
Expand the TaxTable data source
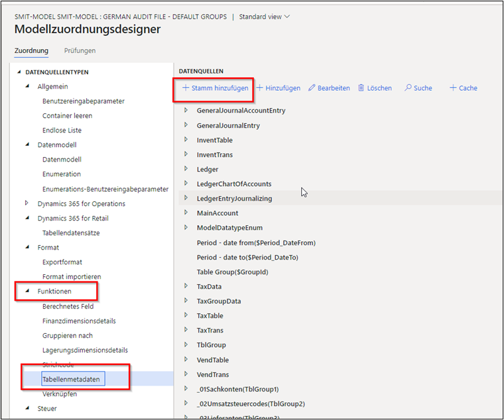tap(186, 315)
